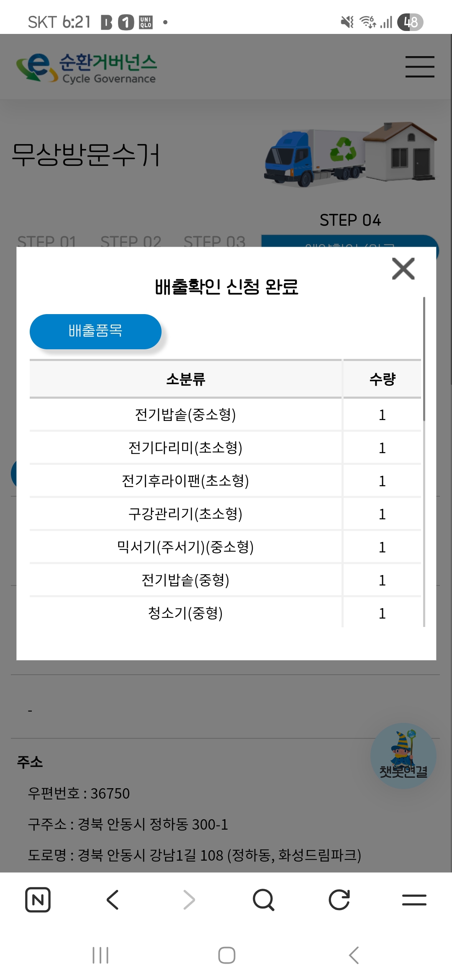Tap the Naver N home icon

(38, 899)
